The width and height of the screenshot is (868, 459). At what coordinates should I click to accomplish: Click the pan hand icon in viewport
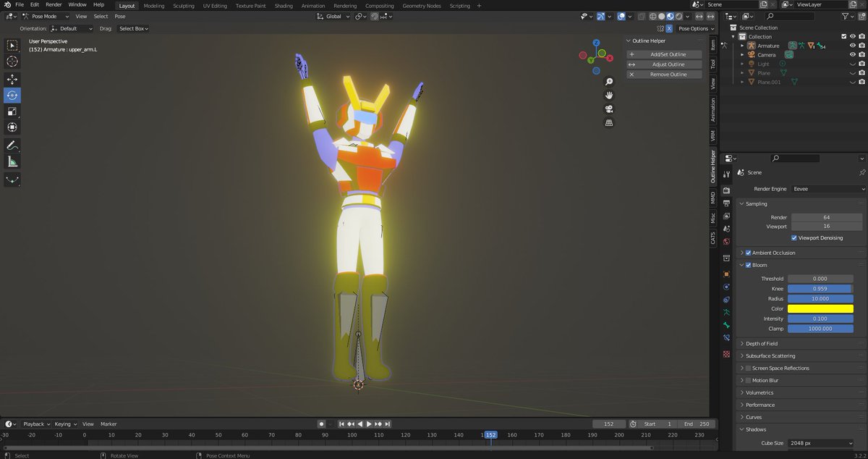pos(609,96)
